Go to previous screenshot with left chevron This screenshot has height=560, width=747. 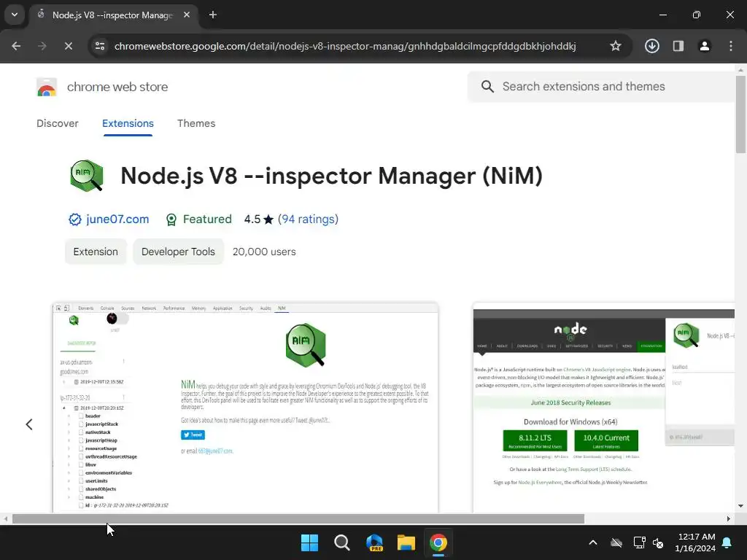(29, 424)
